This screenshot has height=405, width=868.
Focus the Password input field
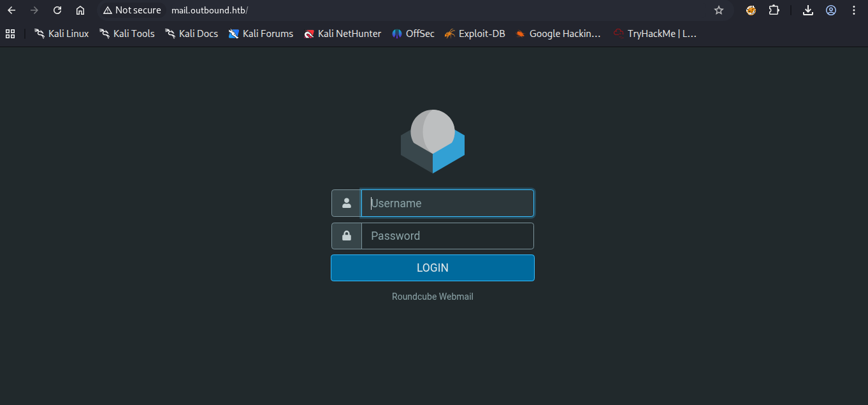point(446,235)
